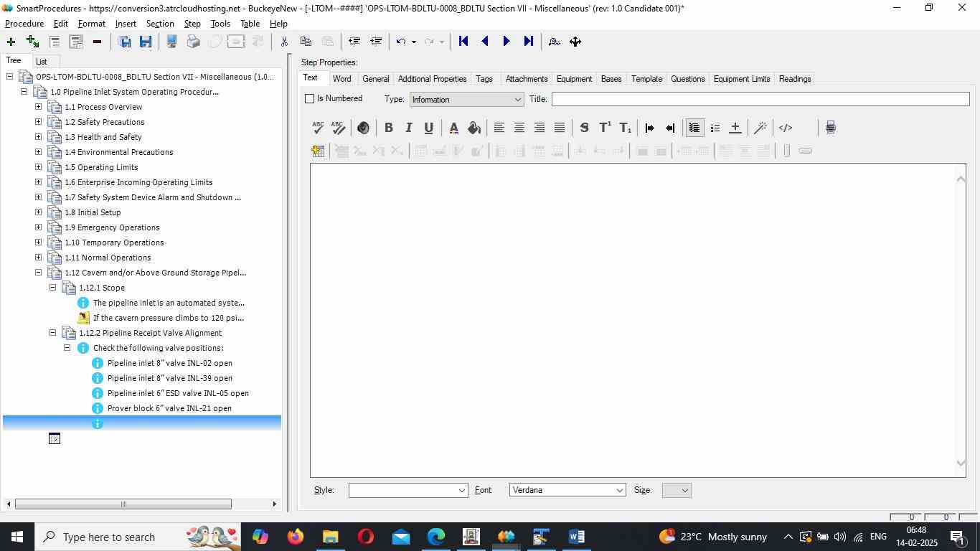This screenshot has width=980, height=551.
Task: Click the Windows Start button
Action: click(x=17, y=537)
